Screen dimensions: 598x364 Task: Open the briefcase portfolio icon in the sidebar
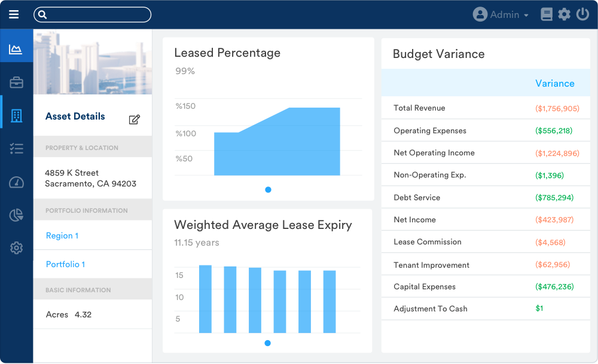(x=16, y=81)
